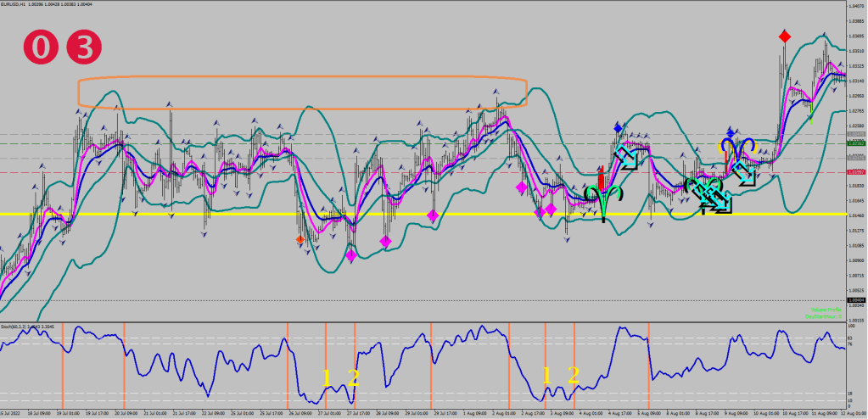Viewport: 868px width, 419px height.
Task: Click the green price label on the right axis
Action: click(855, 144)
